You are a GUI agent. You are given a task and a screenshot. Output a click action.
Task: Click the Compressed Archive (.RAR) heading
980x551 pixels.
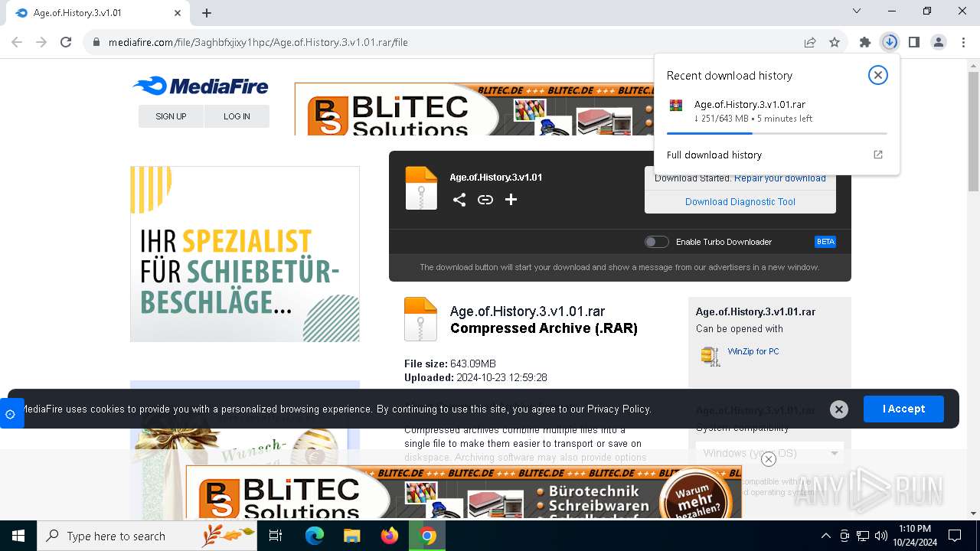coord(544,328)
